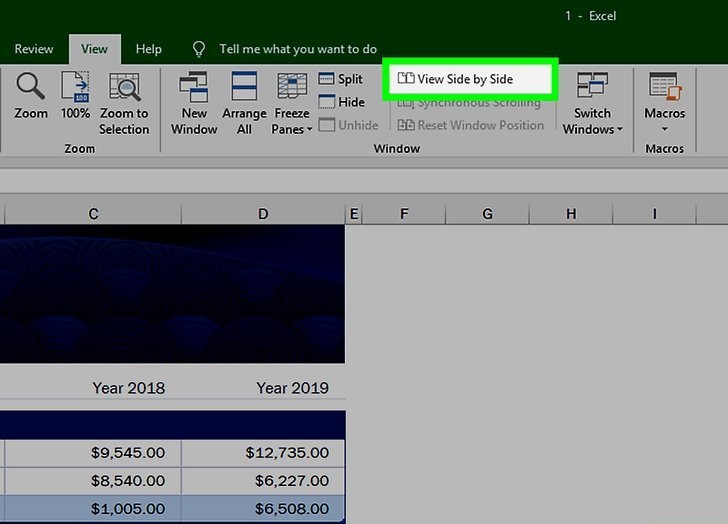Viewport: 728px width, 524px height.
Task: Click the Switch Windows icon
Action: click(x=592, y=87)
